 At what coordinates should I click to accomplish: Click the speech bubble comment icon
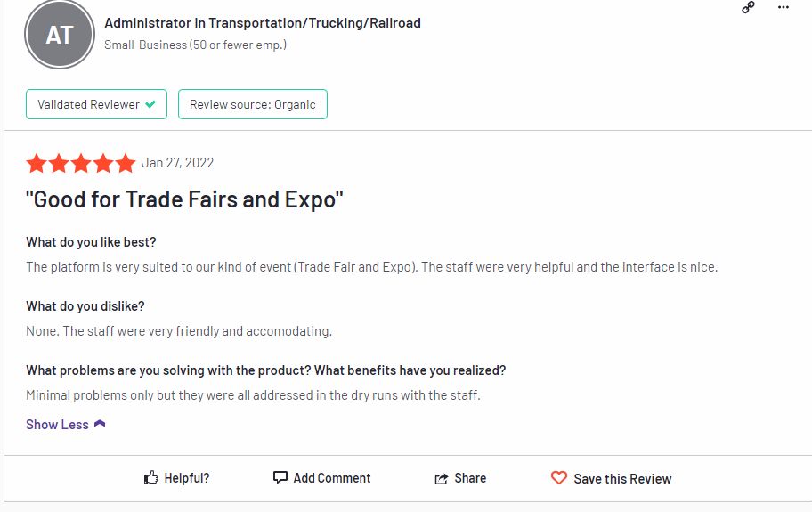280,477
